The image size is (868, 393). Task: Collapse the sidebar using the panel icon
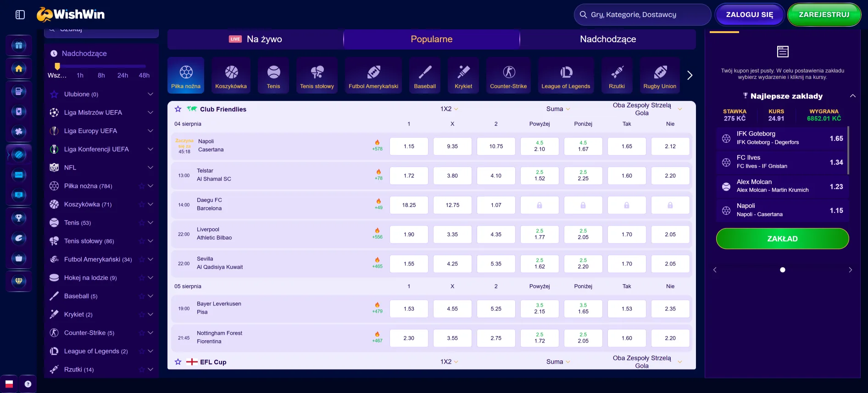click(20, 15)
